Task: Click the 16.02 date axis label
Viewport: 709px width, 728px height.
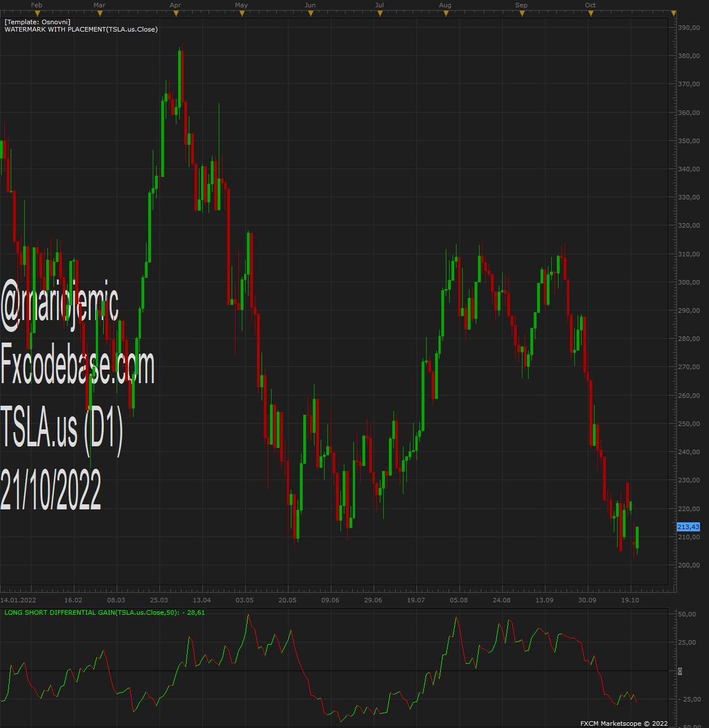Action: coord(73,600)
